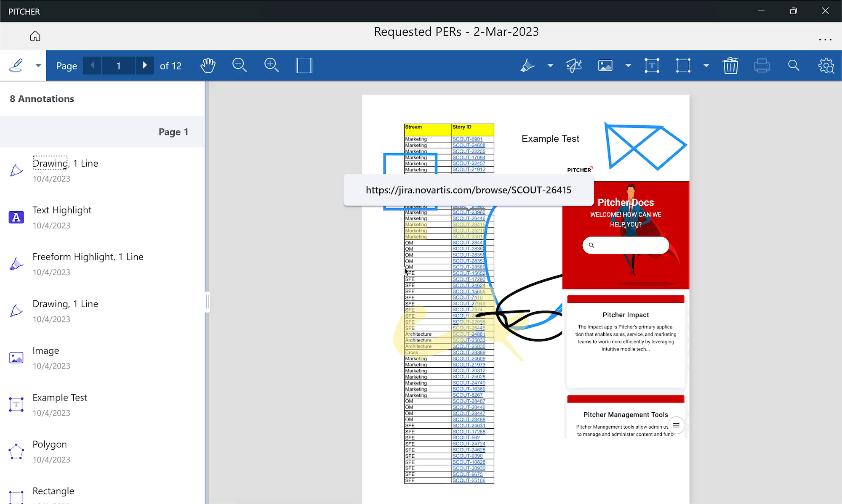Click the home icon
Image resolution: width=842 pixels, height=504 pixels.
pos(35,36)
